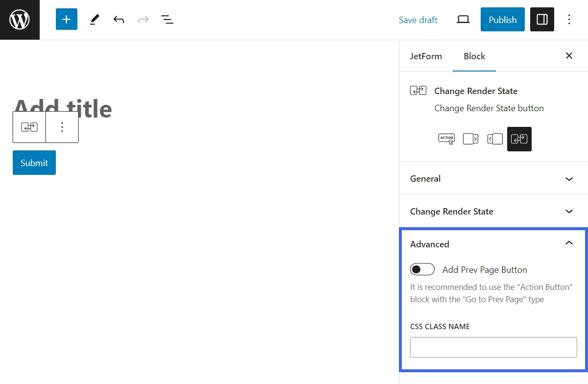Click the CSS Class Name input field
The width and height of the screenshot is (588, 384).
tap(493, 347)
